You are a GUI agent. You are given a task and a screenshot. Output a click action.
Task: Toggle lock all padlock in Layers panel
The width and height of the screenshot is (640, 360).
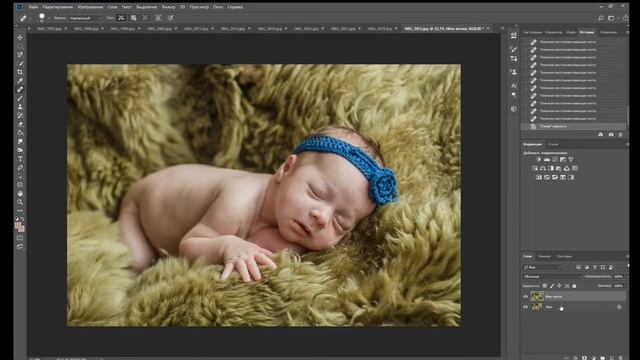[x=574, y=286]
